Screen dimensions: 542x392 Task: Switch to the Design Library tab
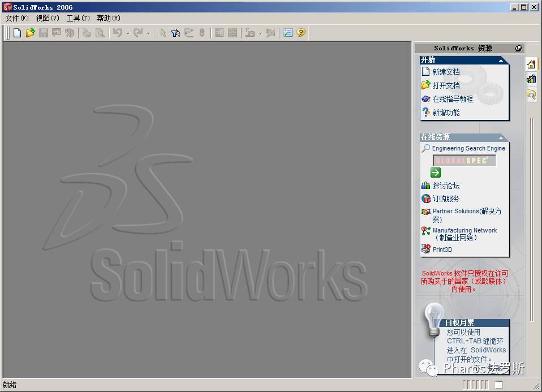pyautogui.click(x=531, y=79)
